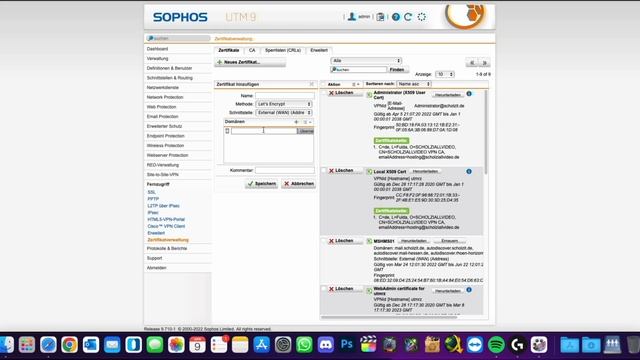Viewport: 640px width, 360px height.
Task: Click the gear-like icon after reload icon
Action: click(422, 17)
